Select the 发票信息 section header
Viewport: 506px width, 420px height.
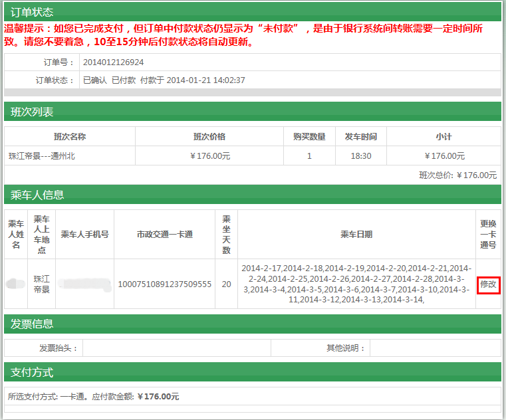(x=32, y=324)
